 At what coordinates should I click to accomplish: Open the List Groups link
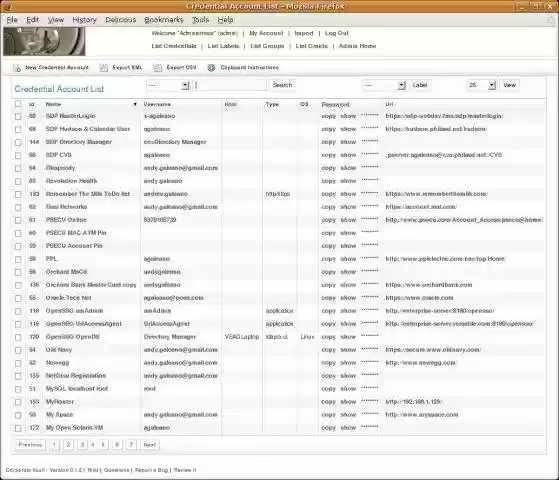click(267, 46)
